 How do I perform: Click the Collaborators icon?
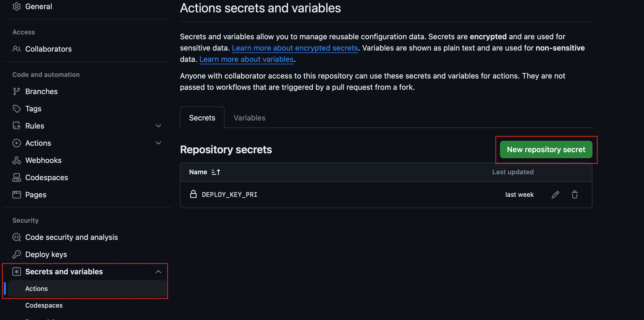click(x=16, y=49)
